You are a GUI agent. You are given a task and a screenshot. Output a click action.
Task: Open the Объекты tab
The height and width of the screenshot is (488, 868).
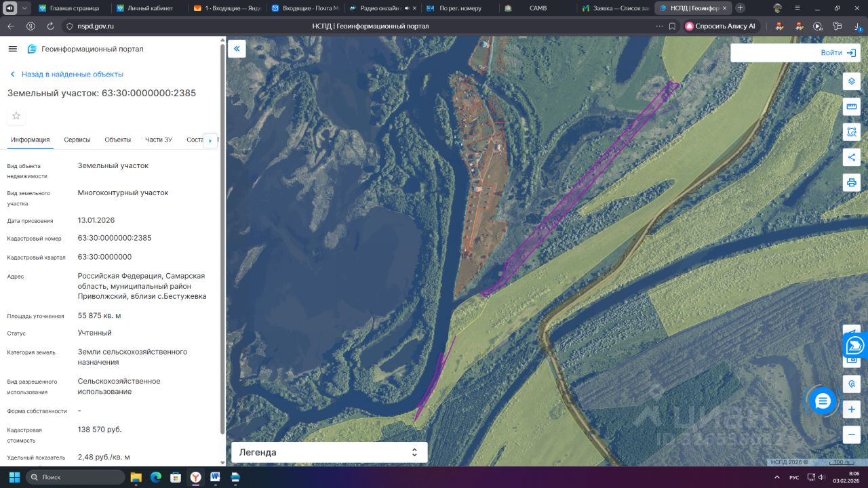(x=118, y=140)
